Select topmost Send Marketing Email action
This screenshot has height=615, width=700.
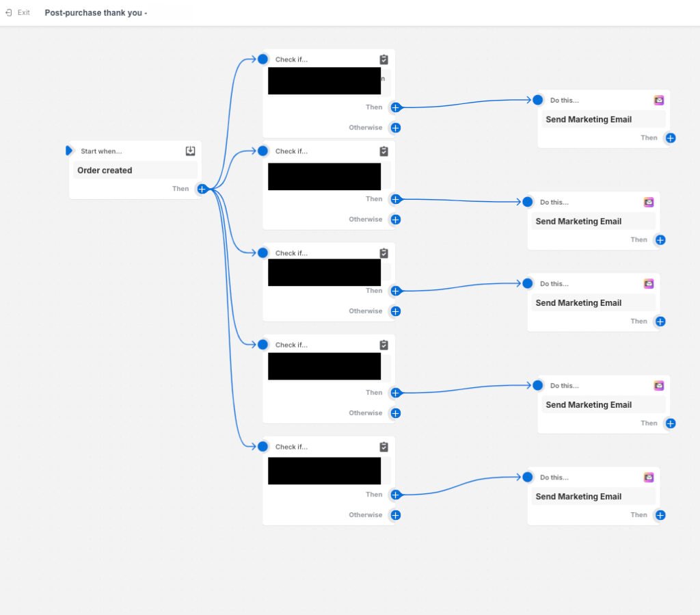tap(604, 119)
